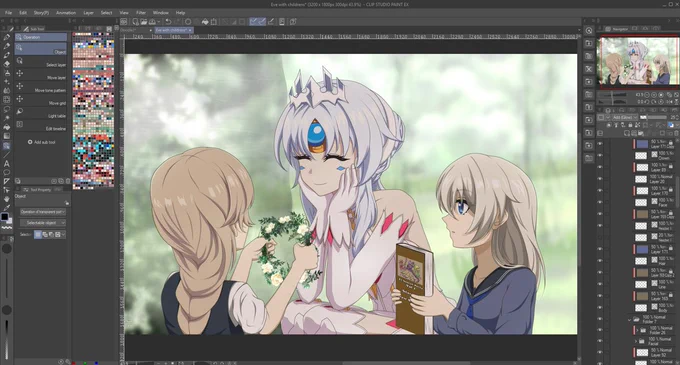Toggle visibility of the Face layer
Screen dimensions: 680x365
pos(600,202)
